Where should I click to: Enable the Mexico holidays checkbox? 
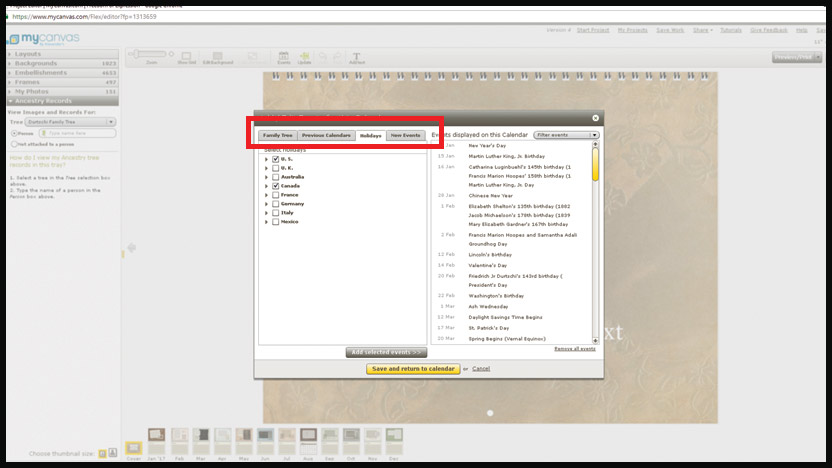pyautogui.click(x=275, y=222)
